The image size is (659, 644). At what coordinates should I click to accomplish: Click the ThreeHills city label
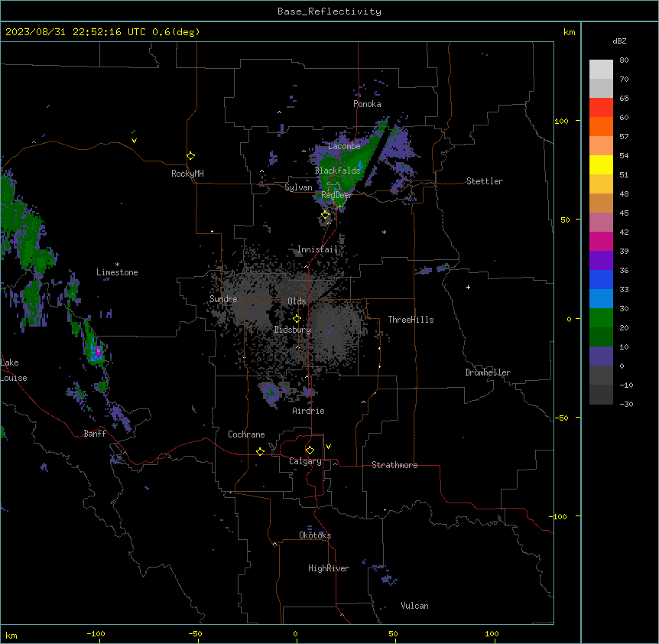(411, 320)
